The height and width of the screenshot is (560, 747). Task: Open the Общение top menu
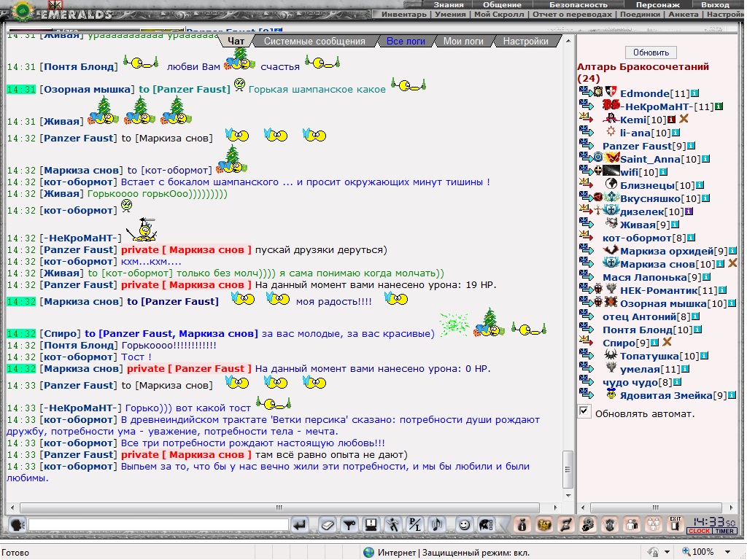[502, 5]
